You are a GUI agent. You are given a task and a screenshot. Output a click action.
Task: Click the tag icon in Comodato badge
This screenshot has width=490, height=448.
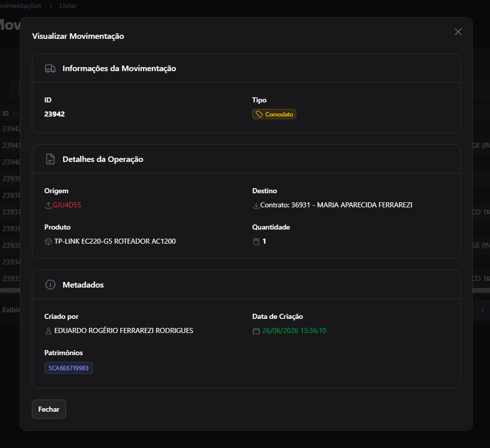click(x=259, y=115)
